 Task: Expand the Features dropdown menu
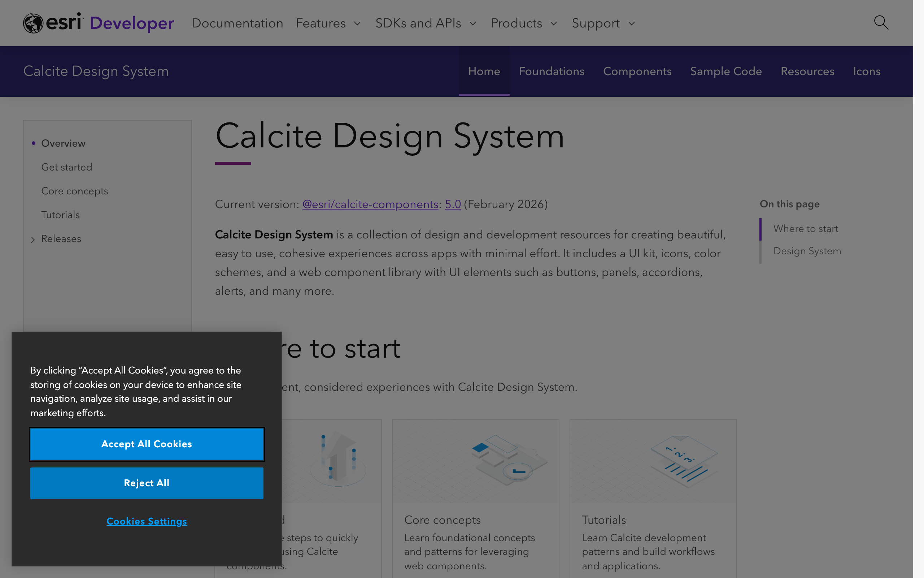328,23
